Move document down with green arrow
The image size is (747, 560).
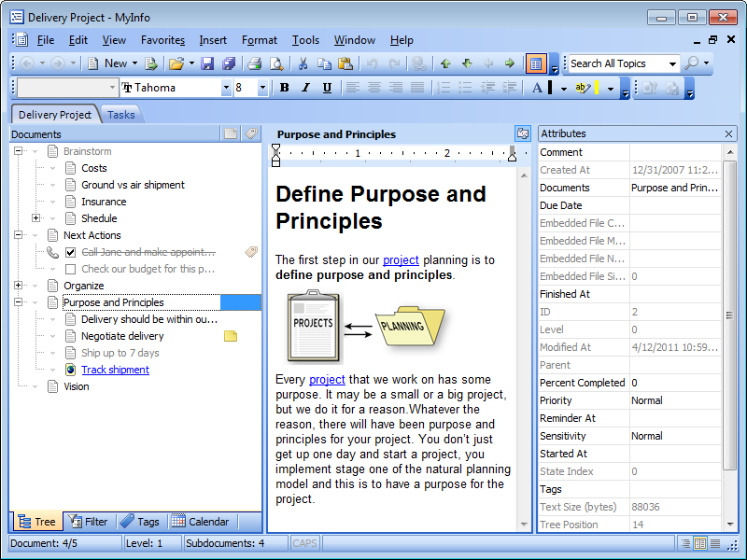(467, 63)
